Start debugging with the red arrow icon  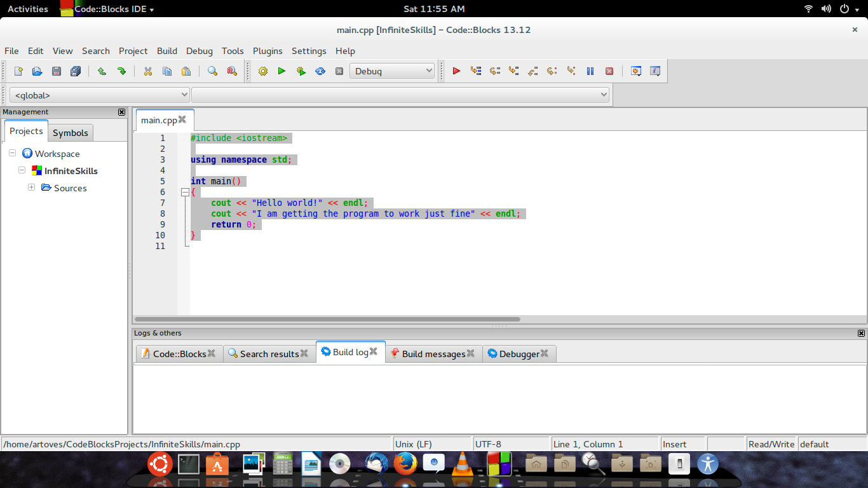coord(456,71)
